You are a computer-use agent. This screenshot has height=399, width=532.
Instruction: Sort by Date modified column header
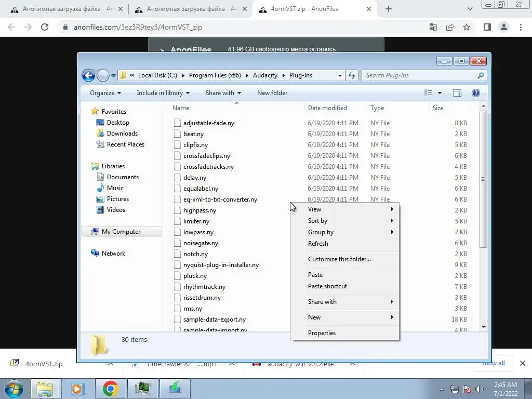coord(327,108)
